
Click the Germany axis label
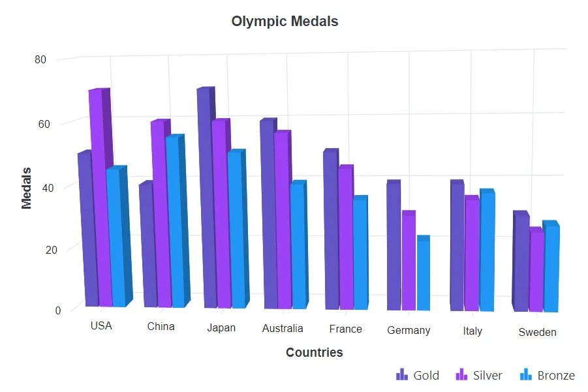(409, 331)
